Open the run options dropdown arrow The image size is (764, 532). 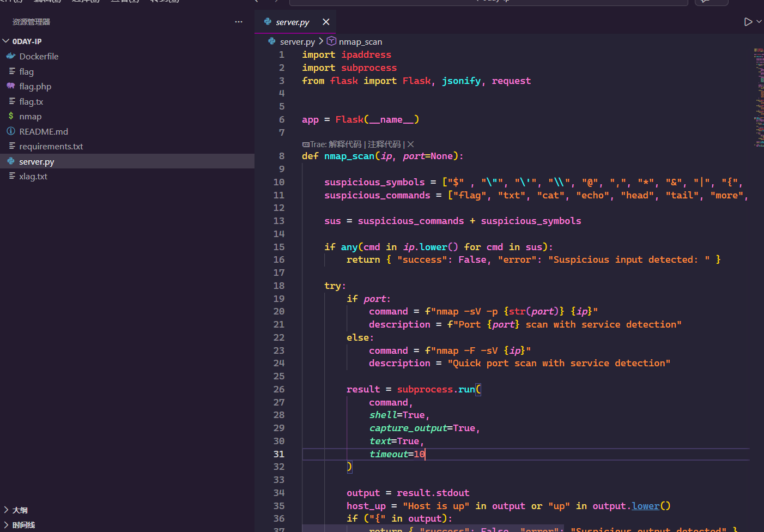759,22
